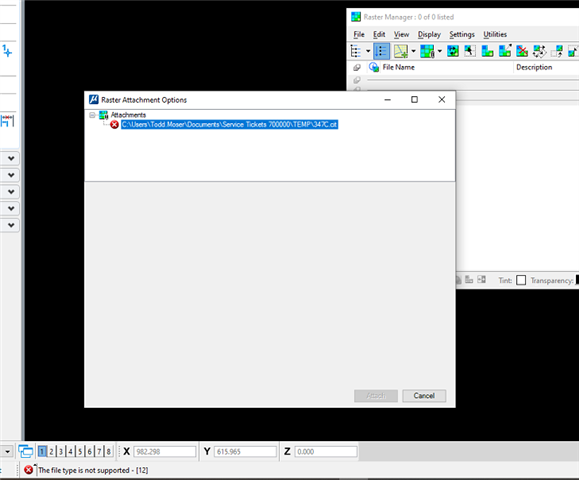Toggle the highlighted list-order toolbar button

[381, 51]
